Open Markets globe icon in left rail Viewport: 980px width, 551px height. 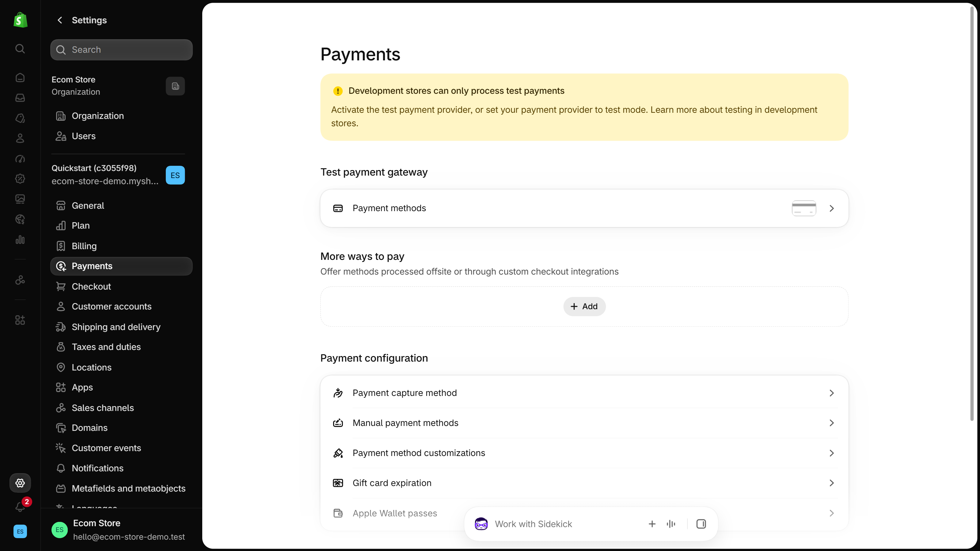coord(20,219)
